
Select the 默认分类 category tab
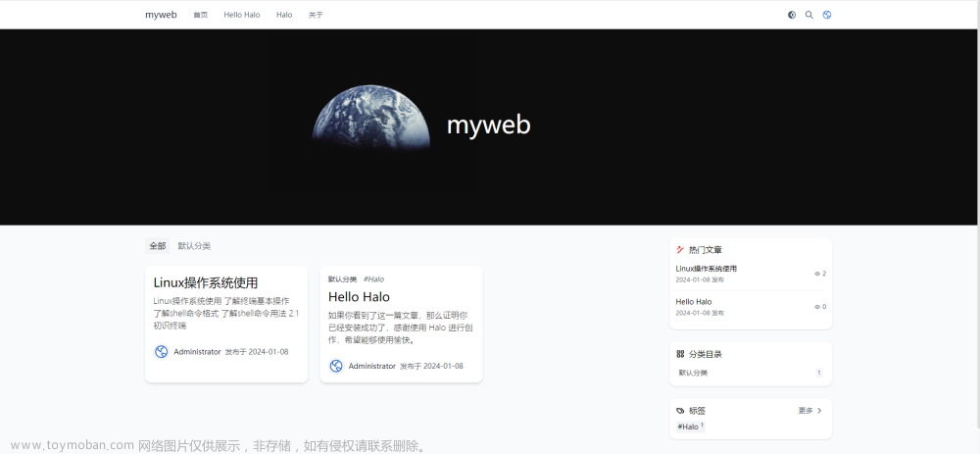coord(194,246)
